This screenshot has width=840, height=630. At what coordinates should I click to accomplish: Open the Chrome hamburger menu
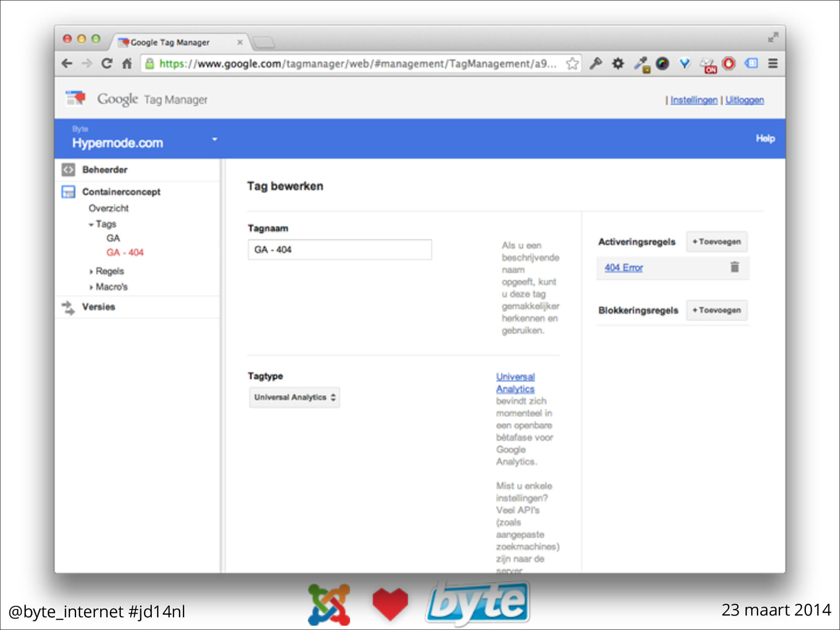(773, 64)
